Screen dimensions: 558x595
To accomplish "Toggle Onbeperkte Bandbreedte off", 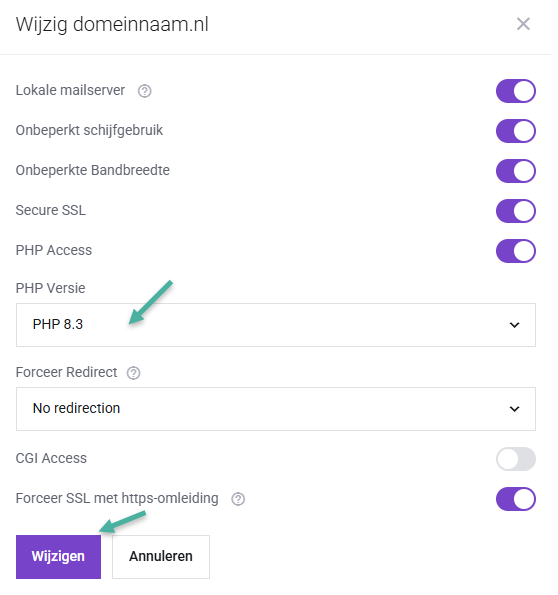I will (515, 171).
